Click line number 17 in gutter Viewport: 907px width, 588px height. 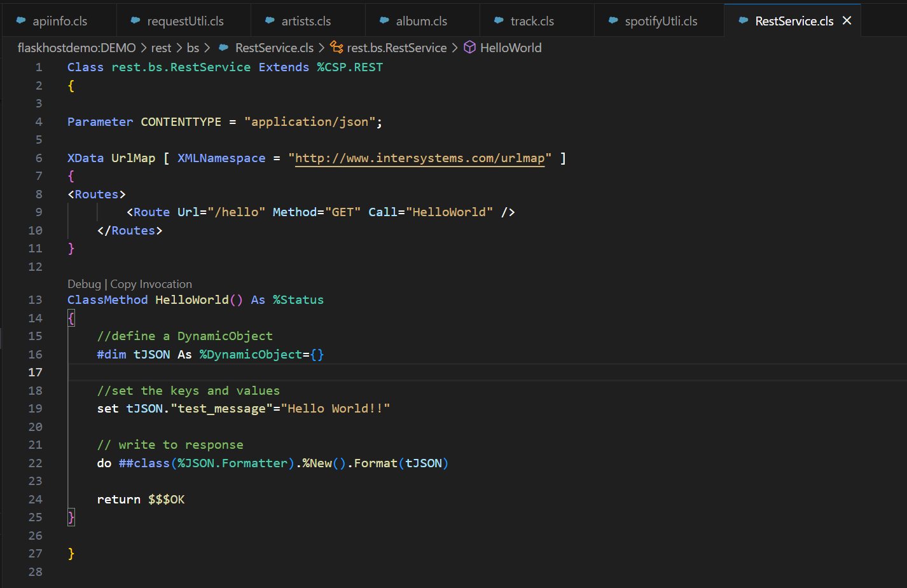(x=35, y=373)
